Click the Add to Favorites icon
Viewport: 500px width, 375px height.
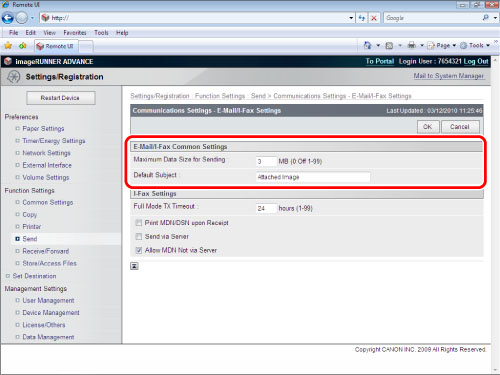[x=23, y=46]
